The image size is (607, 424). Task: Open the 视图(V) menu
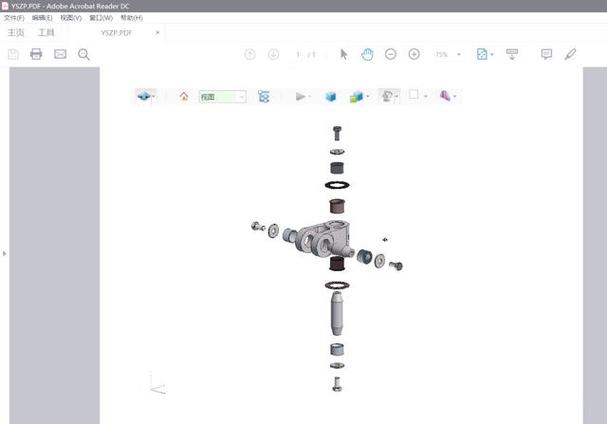coord(71,18)
